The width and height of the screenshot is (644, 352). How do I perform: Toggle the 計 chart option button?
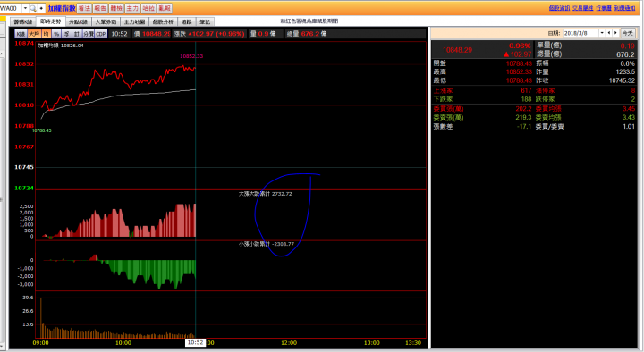coord(76,34)
